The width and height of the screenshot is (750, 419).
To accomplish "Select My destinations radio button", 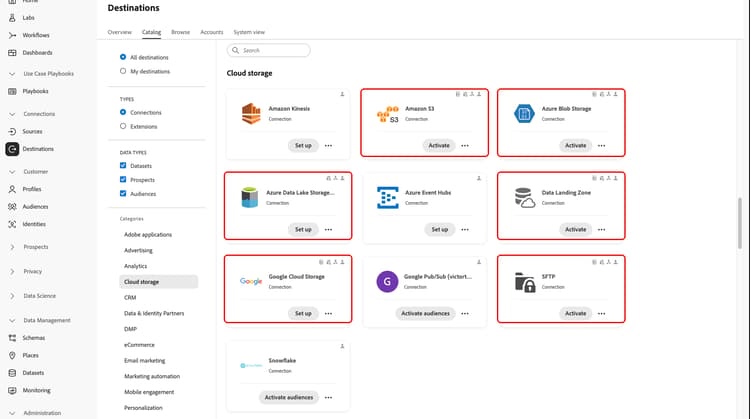I will (123, 71).
